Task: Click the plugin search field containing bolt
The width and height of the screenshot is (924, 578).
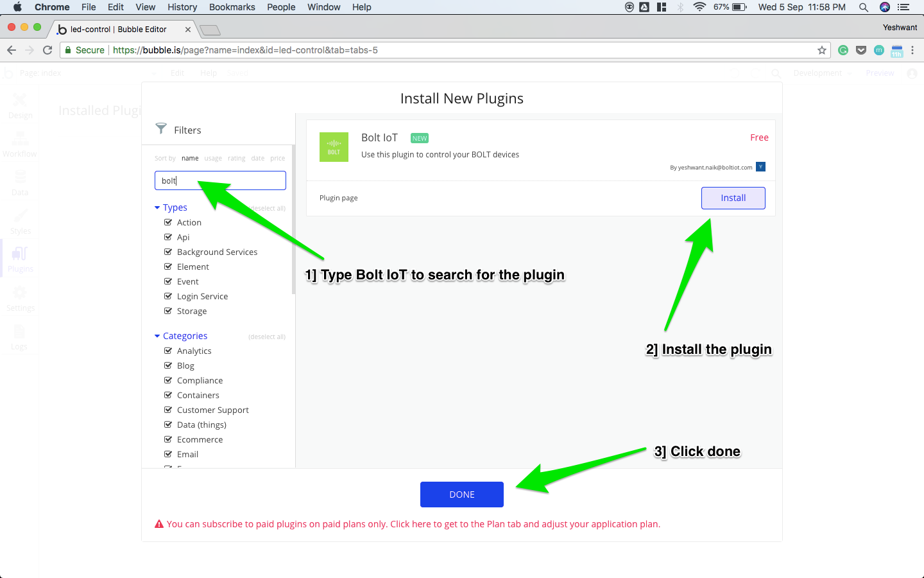Action: click(x=220, y=180)
